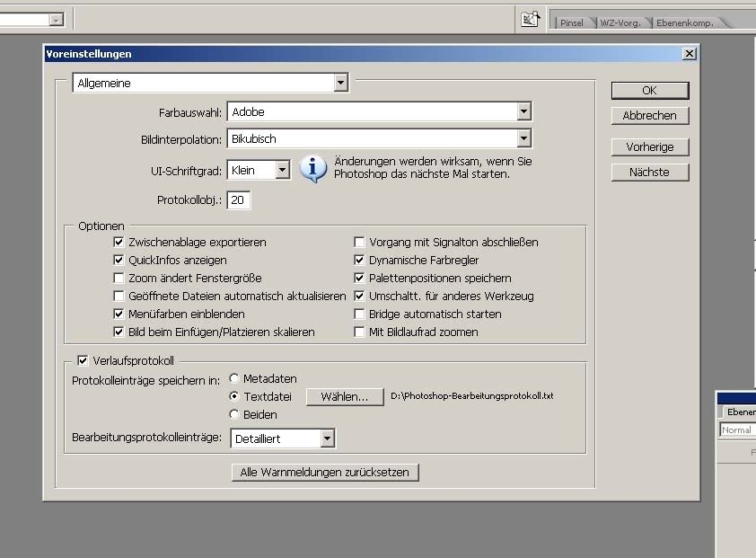The width and height of the screenshot is (756, 558).
Task: Enable Zoom ändert Fenstergröße checkbox
Action: (x=119, y=279)
